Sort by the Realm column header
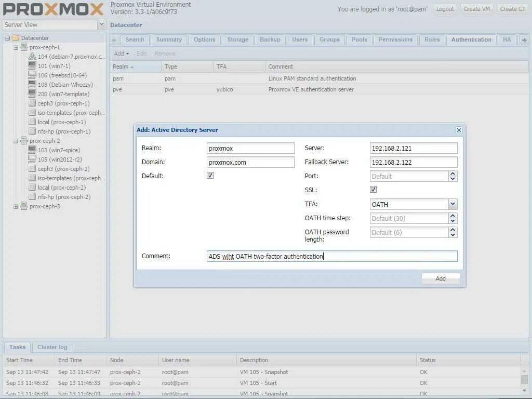532x399 pixels. point(136,66)
